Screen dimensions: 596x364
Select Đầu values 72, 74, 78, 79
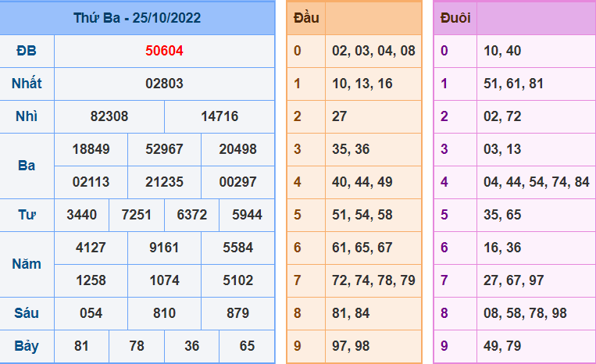point(373,280)
